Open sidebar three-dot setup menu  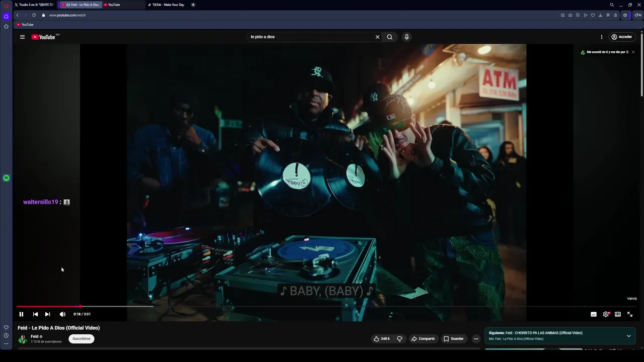click(x=6, y=344)
